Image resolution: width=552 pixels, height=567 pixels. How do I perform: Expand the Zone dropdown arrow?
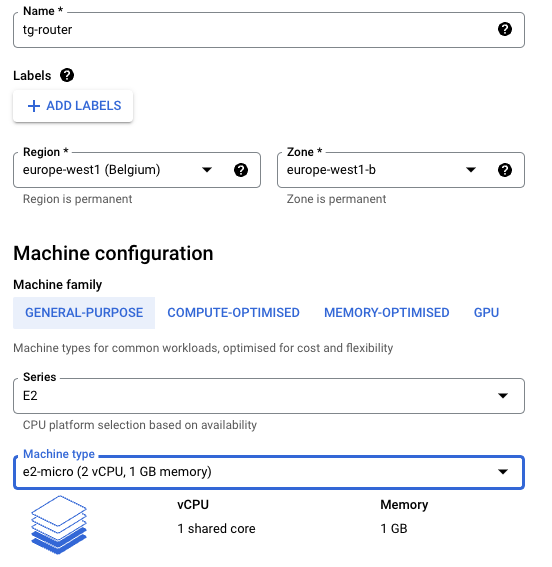click(471, 170)
